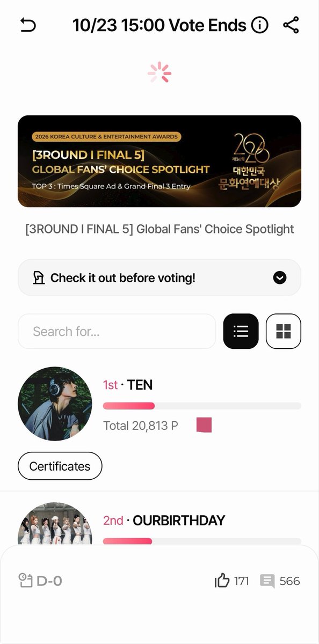Open comments via speech bubble icon
This screenshot has width=319, height=644.
[267, 581]
